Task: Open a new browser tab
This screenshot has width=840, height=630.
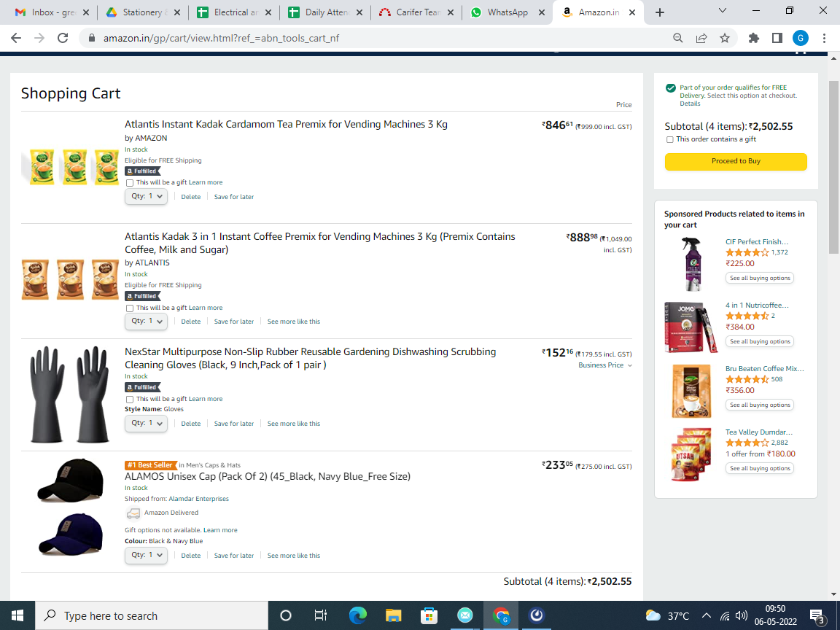Action: click(659, 12)
